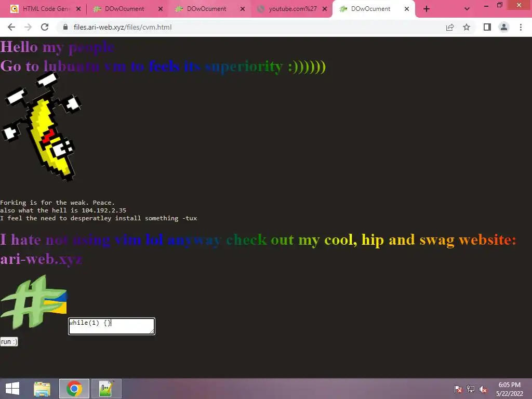
Task: Open Chrome's three-dot menu
Action: tap(521, 27)
